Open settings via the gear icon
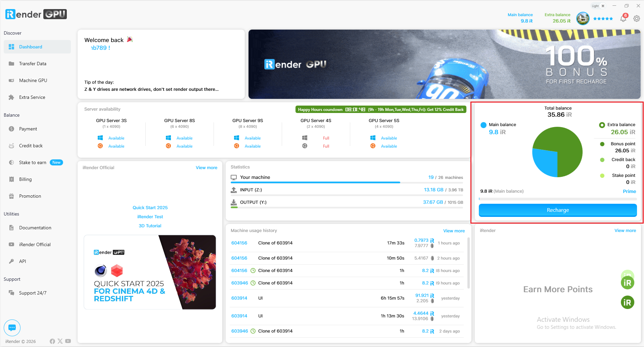 637,19
